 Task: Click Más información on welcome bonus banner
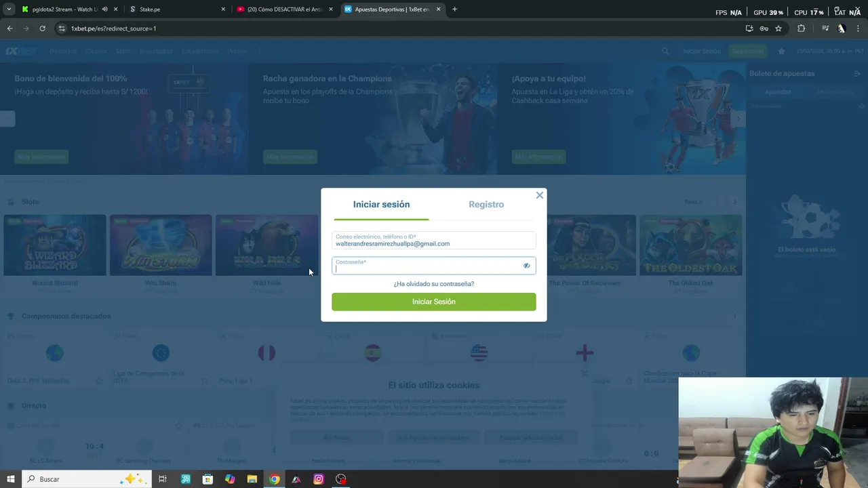tap(41, 157)
